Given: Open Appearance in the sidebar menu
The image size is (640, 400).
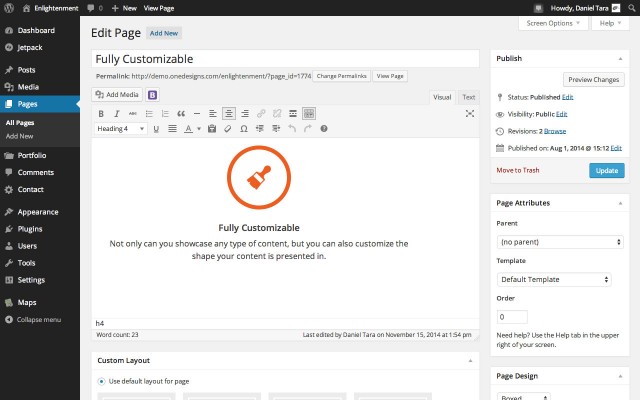Looking at the screenshot, I should (37, 212).
